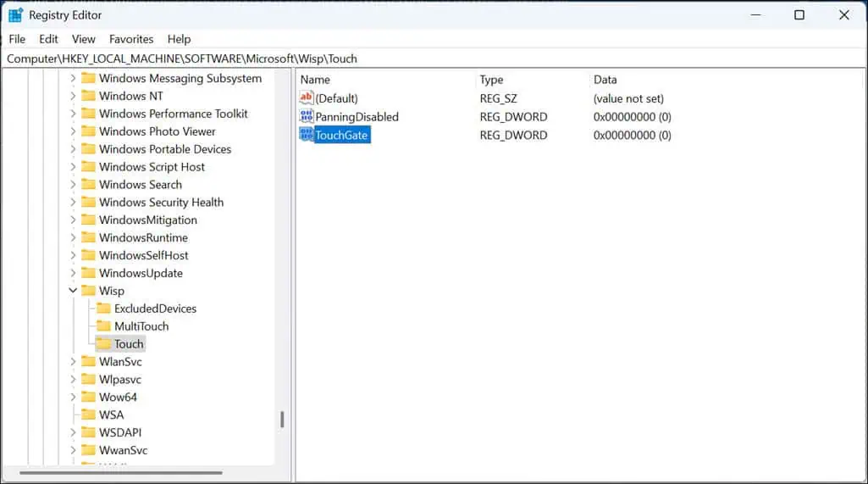Select the MultiTouch tree item label
The height and width of the screenshot is (484, 868).
click(x=141, y=326)
